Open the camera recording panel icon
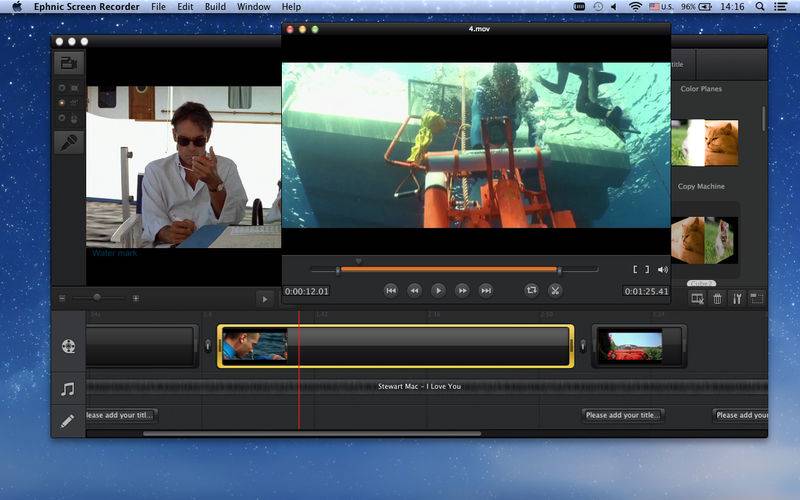Screen dimensions: 800x500 pyautogui.click(x=69, y=63)
